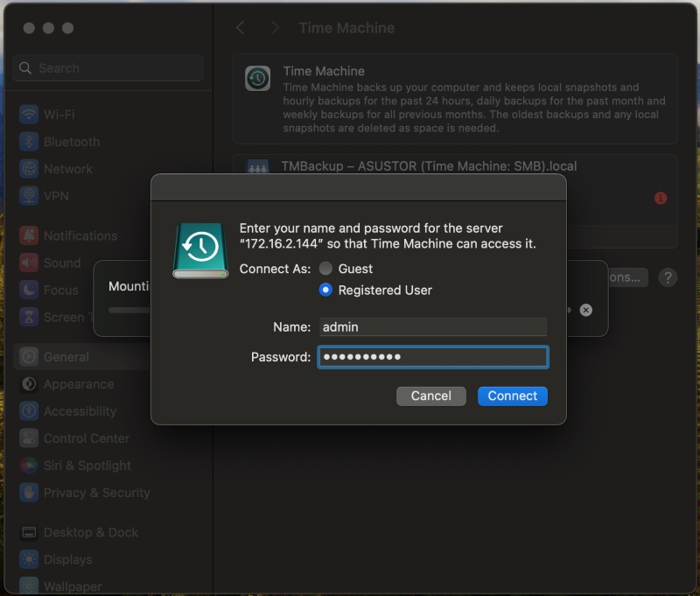Click the red backup error indicator

(661, 199)
